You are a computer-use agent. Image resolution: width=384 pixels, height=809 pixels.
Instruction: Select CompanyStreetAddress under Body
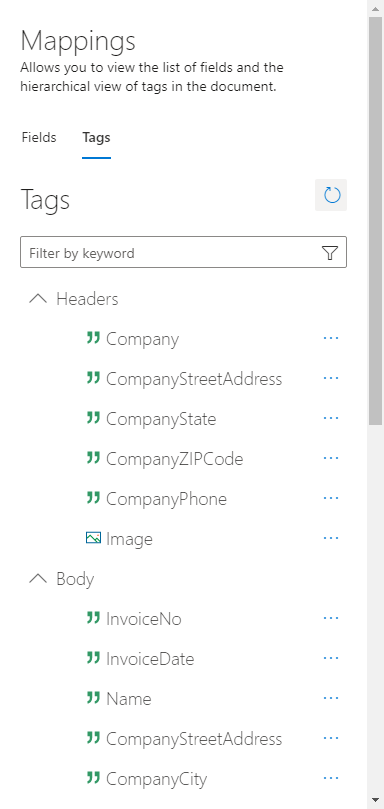[194, 739]
